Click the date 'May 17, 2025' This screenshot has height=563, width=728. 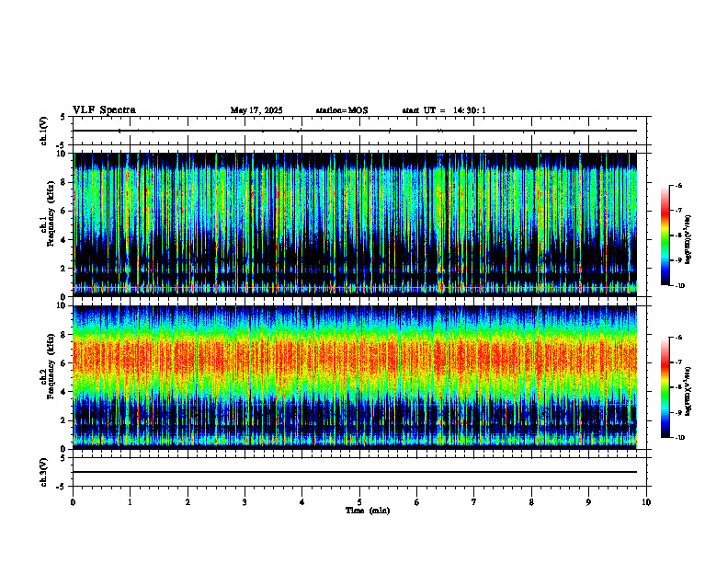(256, 110)
